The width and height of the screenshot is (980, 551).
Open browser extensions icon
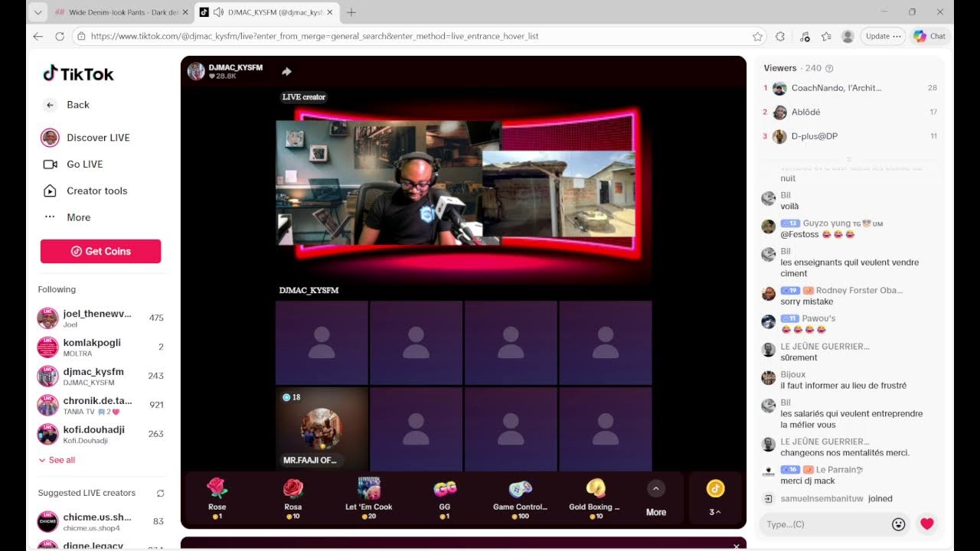click(x=780, y=36)
